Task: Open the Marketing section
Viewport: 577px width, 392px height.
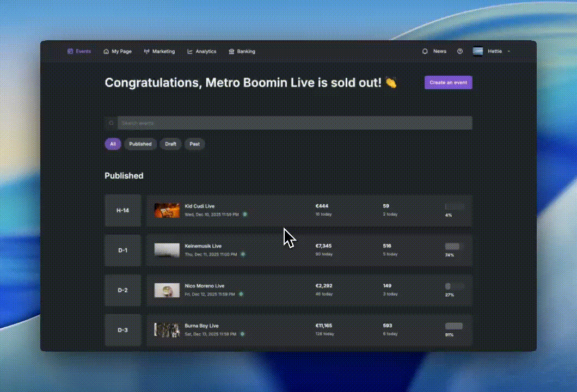Action: (163, 52)
